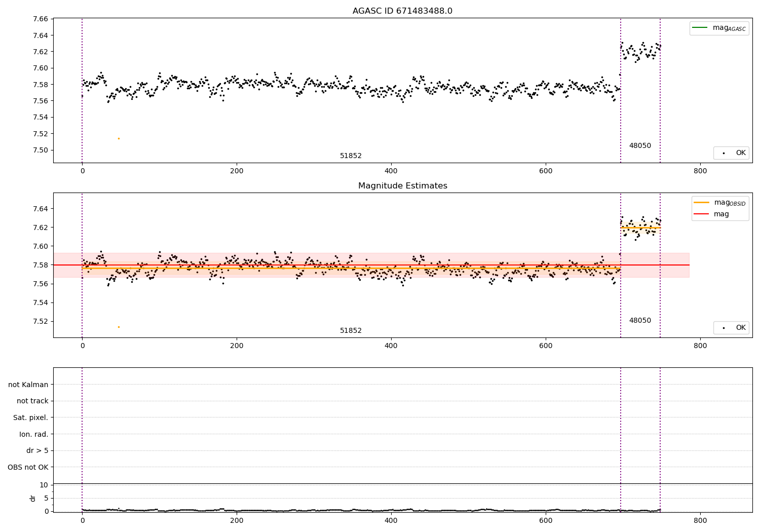
Task: Click the 'not track' axis label
Action: (32, 401)
